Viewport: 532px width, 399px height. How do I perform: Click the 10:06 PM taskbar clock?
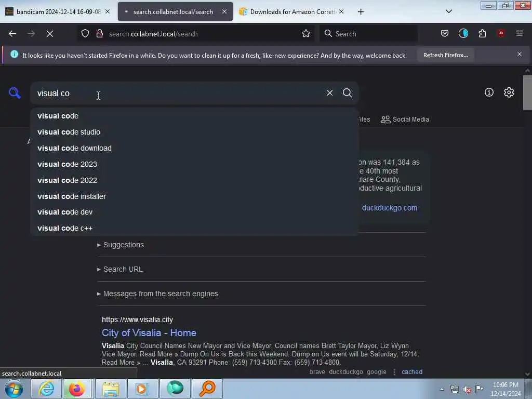click(x=506, y=389)
